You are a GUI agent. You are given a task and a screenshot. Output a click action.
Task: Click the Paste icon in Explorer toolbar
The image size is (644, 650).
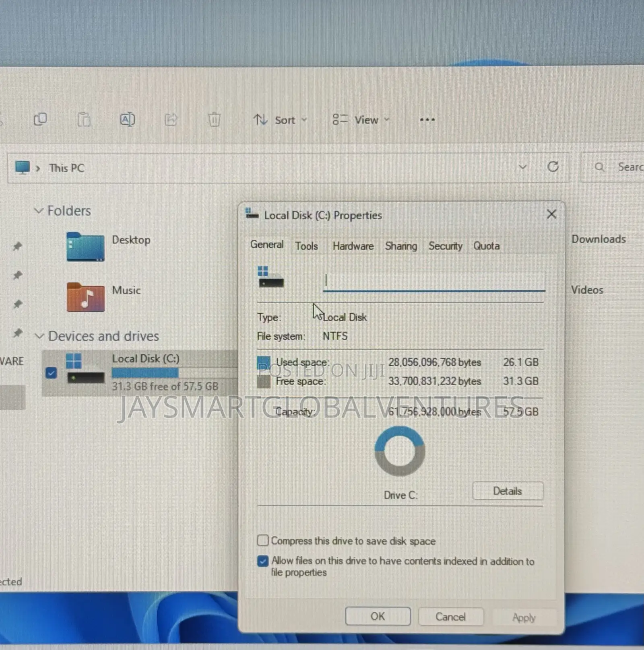point(84,119)
